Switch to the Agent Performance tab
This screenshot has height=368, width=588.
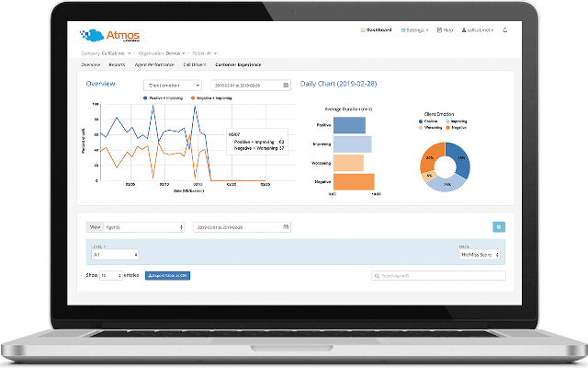pyautogui.click(x=154, y=64)
